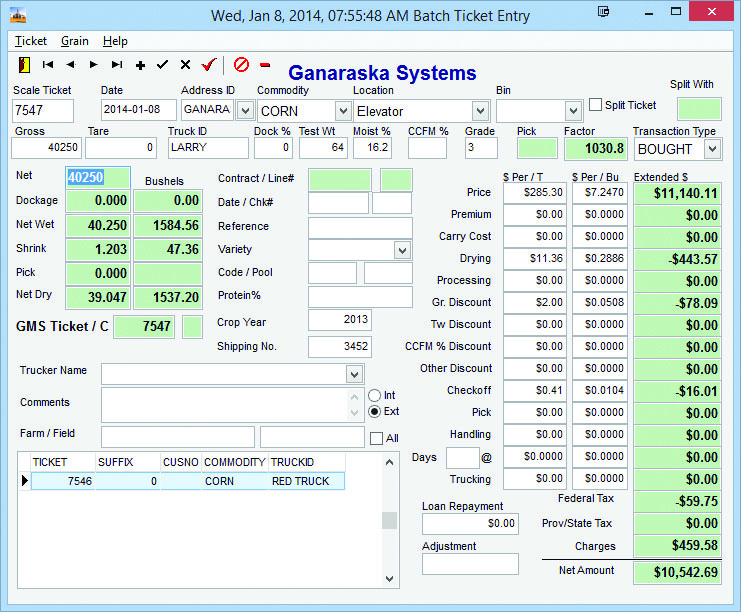This screenshot has width=741, height=612.
Task: Click the app icon in title bar
Action: coord(18,15)
